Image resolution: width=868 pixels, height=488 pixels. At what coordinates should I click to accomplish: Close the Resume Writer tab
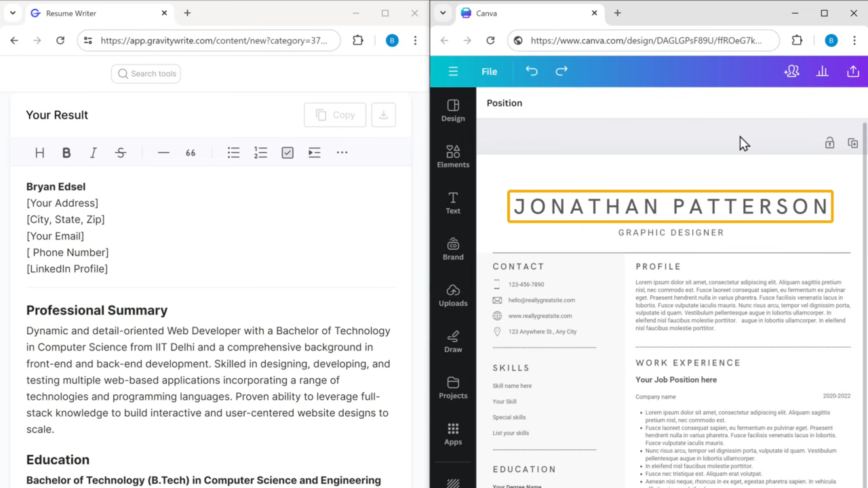click(165, 13)
